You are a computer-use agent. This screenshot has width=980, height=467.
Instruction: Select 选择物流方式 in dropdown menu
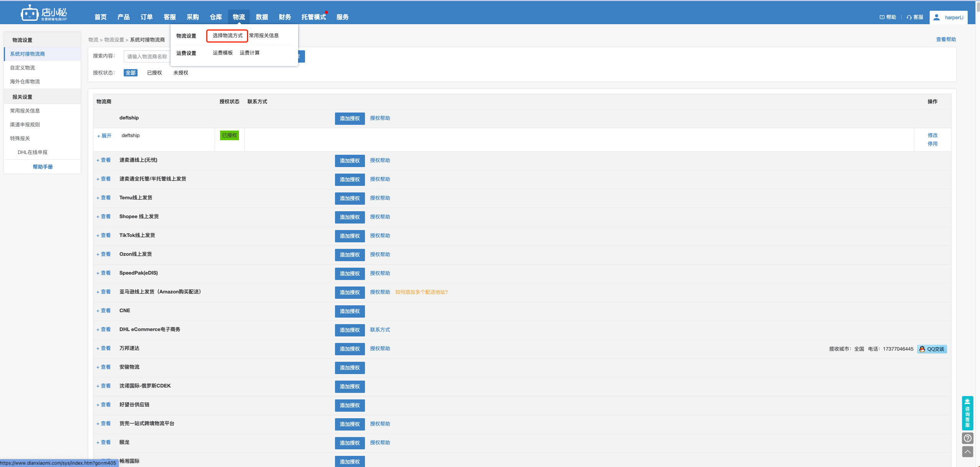[227, 36]
